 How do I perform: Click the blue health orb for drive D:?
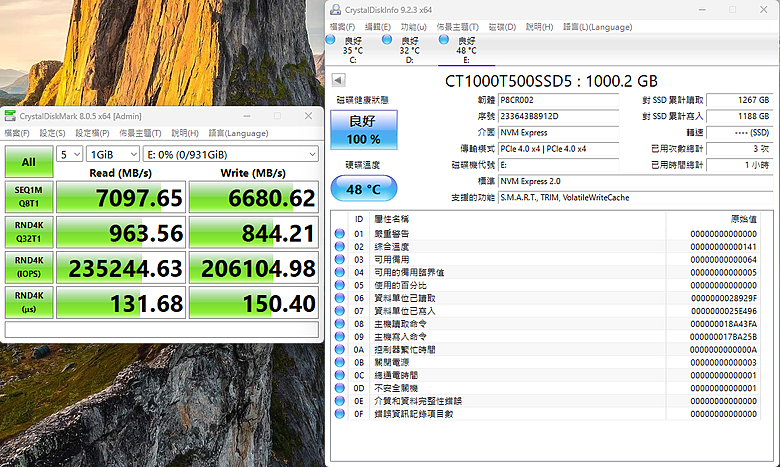point(387,39)
